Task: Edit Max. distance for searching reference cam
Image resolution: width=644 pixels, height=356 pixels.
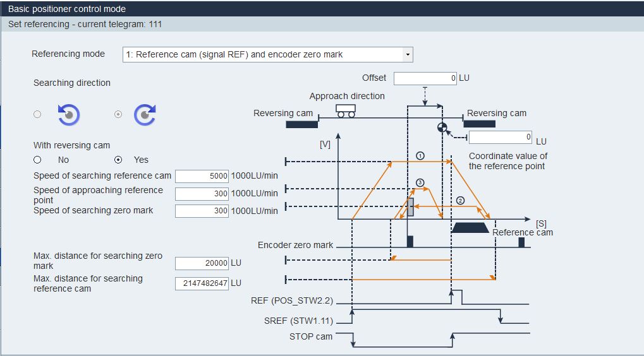Action: 202,283
